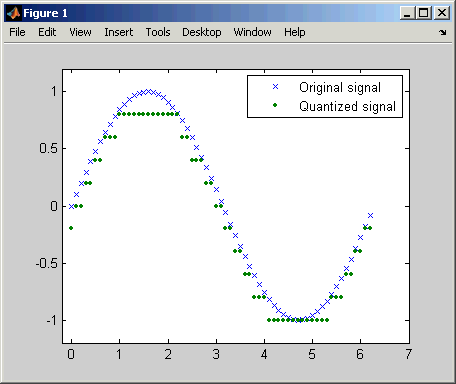Image resolution: width=456 pixels, height=384 pixels.
Task: Click the x-axis tick label 7
Action: click(409, 354)
